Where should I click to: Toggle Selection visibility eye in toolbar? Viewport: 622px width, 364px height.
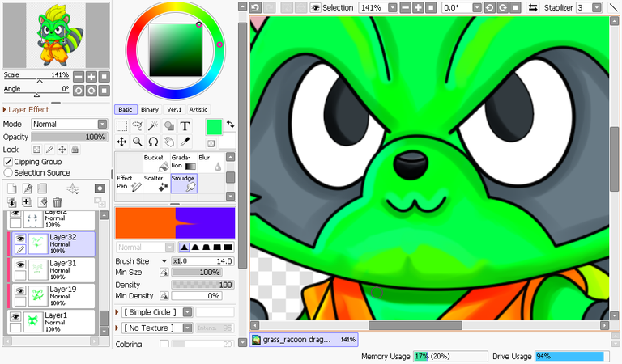pyautogui.click(x=315, y=8)
